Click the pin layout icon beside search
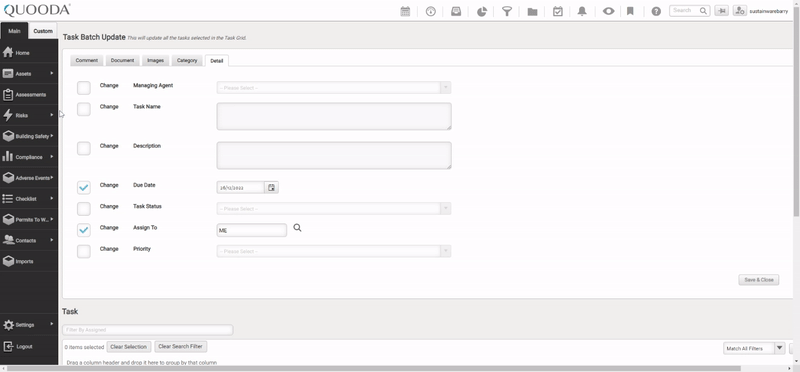Viewport: 800px width, 372px height. click(x=721, y=11)
